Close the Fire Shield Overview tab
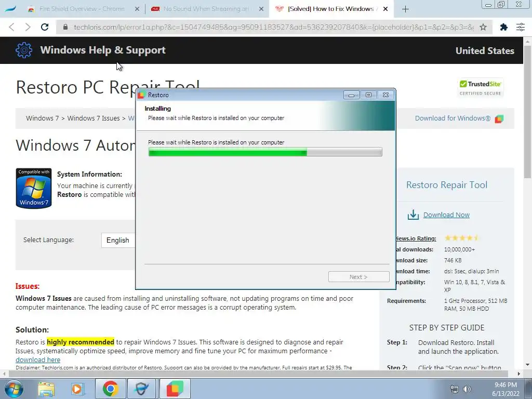The height and width of the screenshot is (399, 532). click(137, 9)
